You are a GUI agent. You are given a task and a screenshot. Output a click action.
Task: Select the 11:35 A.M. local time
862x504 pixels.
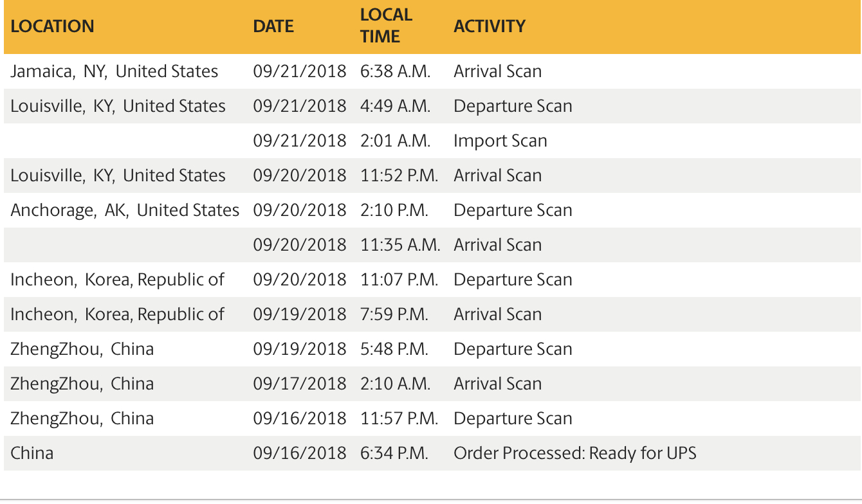pyautogui.click(x=400, y=245)
